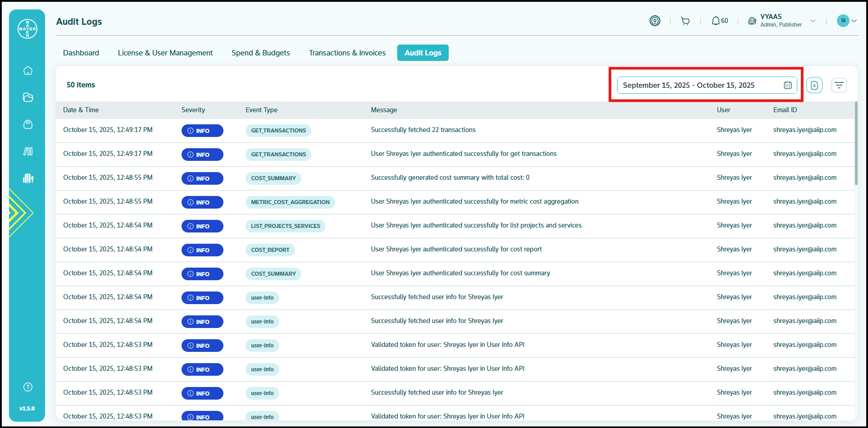
Task: Go to Transactions & Invoices tab
Action: [347, 53]
